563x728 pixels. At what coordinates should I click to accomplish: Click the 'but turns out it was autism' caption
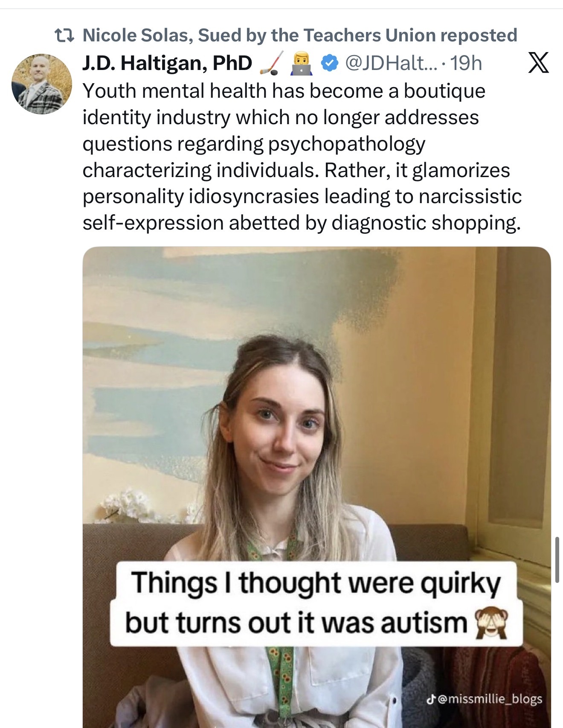coord(296,623)
